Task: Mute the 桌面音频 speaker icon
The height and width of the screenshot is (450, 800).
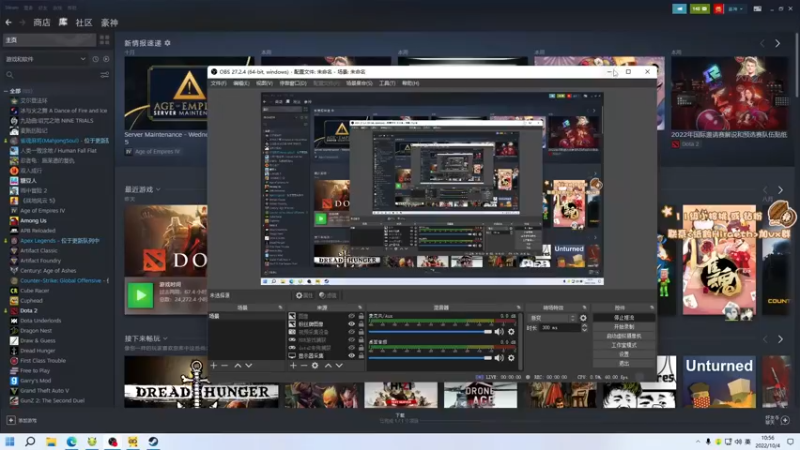Action: (499, 358)
